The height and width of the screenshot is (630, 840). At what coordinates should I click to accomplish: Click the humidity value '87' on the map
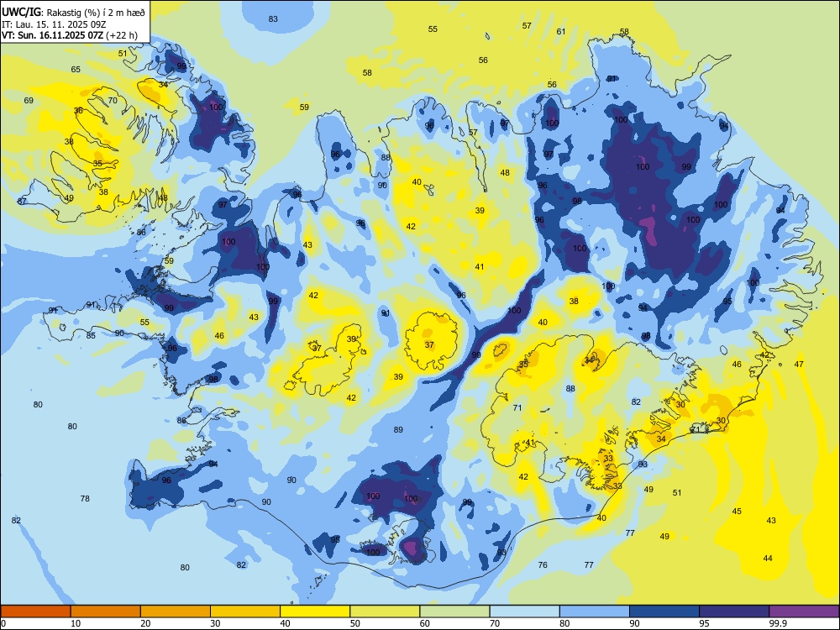(22, 201)
